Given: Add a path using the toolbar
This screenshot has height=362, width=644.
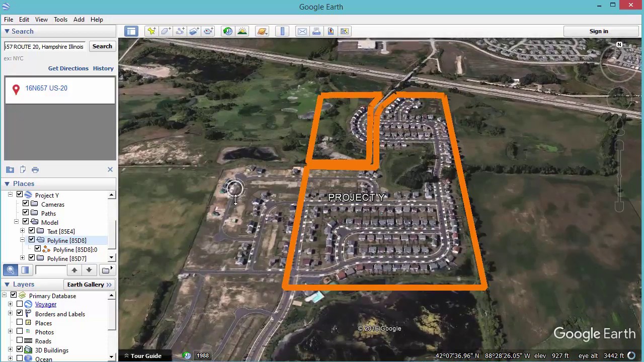Looking at the screenshot, I should click(x=180, y=31).
